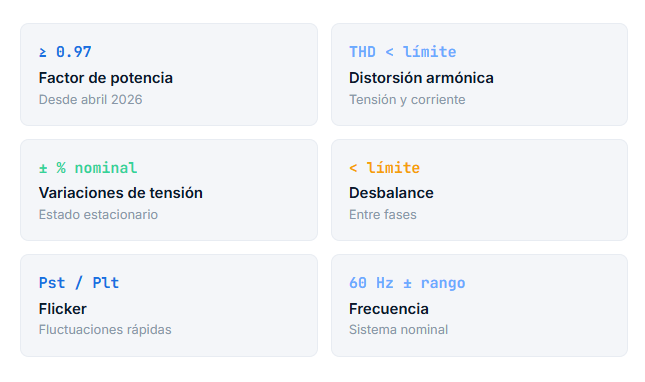The image size is (645, 382).
Task: Select the ± % nominal green value
Action: coord(88,168)
